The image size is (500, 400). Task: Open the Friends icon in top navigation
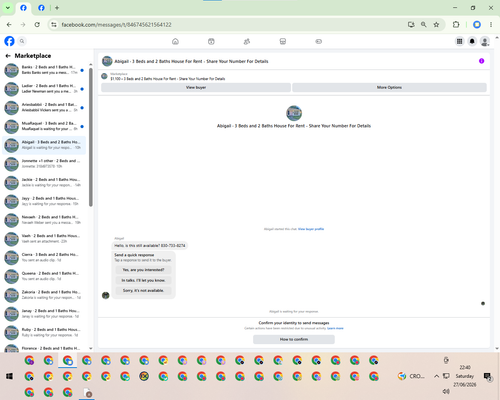pyautogui.click(x=247, y=41)
